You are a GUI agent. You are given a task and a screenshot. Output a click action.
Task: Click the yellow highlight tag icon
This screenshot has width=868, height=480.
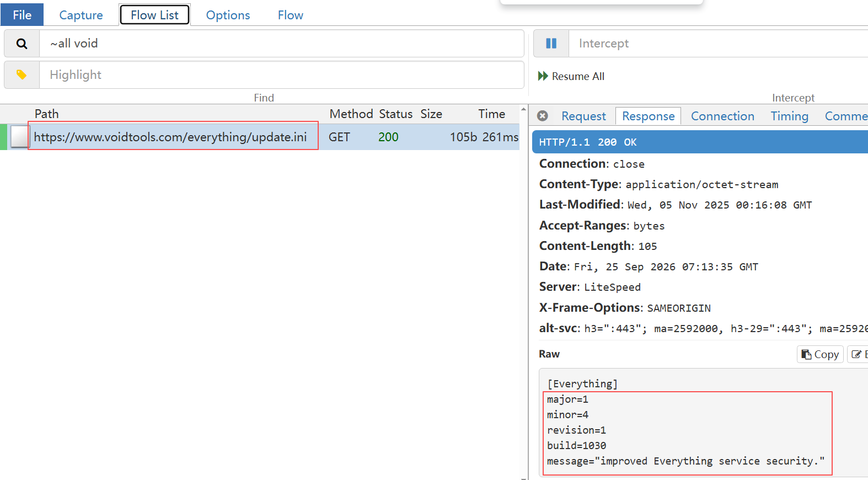[22, 74]
